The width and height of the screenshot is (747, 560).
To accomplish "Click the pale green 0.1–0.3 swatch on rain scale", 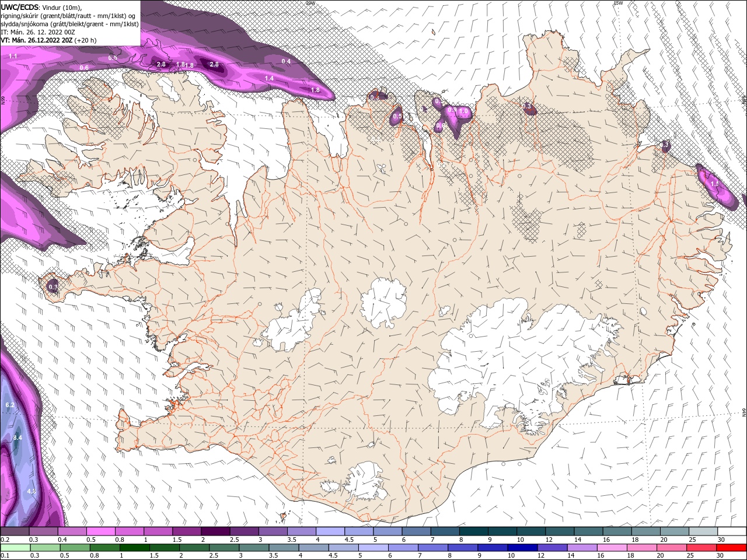I will click(x=16, y=548).
